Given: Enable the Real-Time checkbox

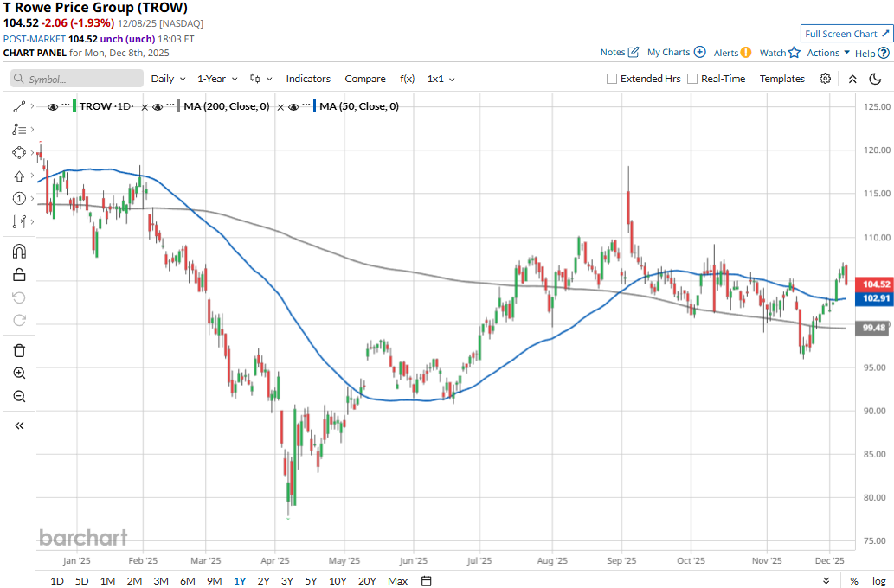Looking at the screenshot, I should pos(692,79).
